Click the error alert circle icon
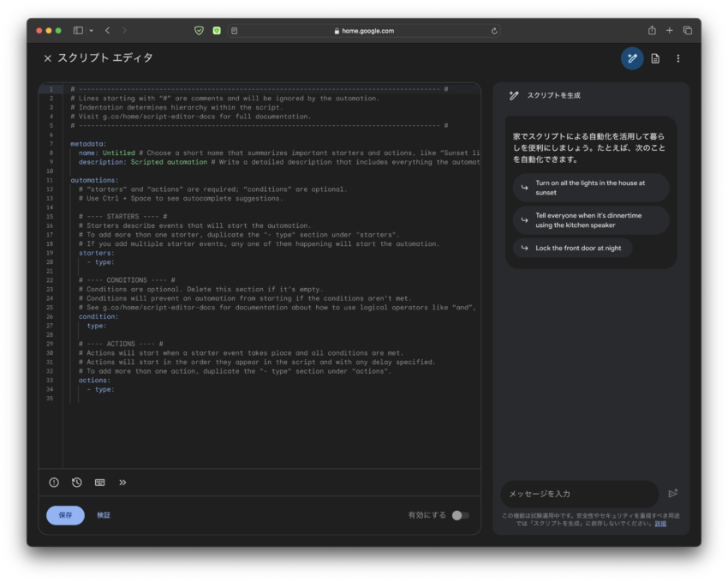 click(54, 483)
